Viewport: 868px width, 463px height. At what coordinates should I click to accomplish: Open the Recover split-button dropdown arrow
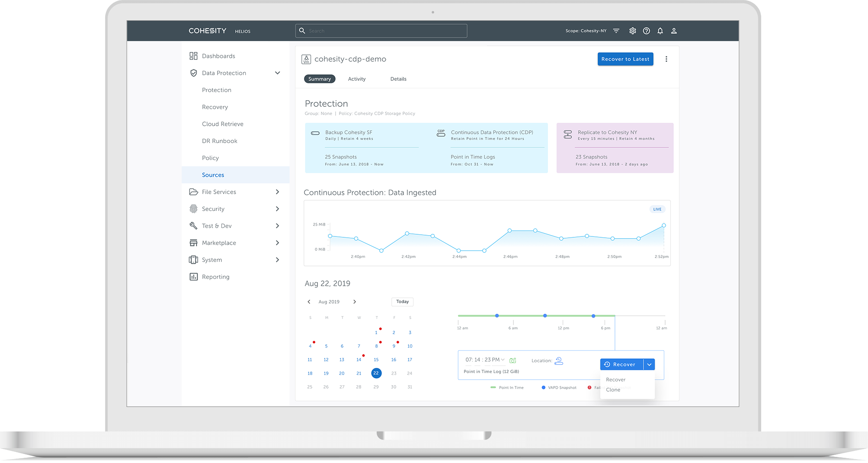pos(649,364)
